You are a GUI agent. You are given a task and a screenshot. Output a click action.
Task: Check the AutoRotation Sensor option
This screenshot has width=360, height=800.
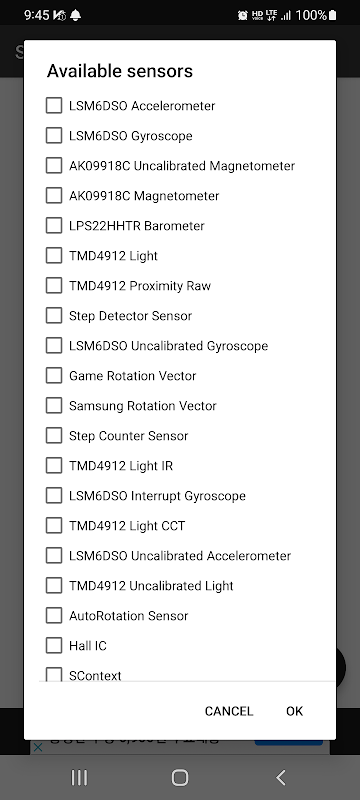pos(54,616)
